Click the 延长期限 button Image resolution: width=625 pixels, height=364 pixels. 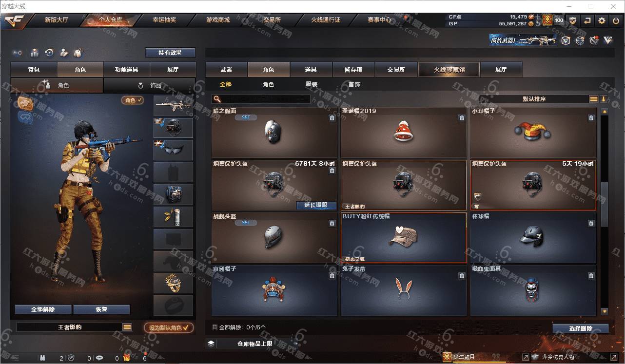click(x=315, y=205)
